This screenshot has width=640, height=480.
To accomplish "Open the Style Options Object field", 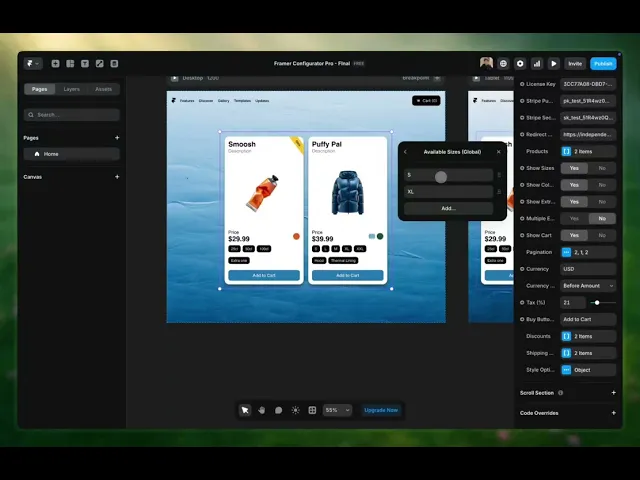I will tap(588, 370).
